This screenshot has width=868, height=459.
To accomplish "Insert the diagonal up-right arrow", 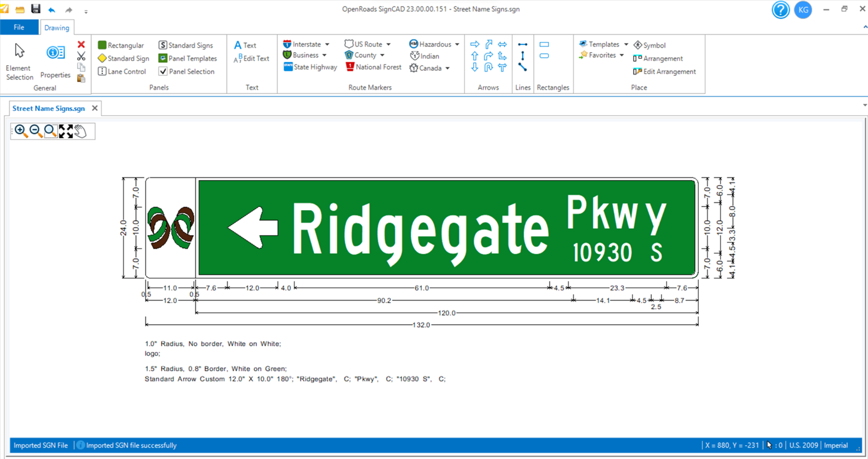I will pyautogui.click(x=489, y=45).
